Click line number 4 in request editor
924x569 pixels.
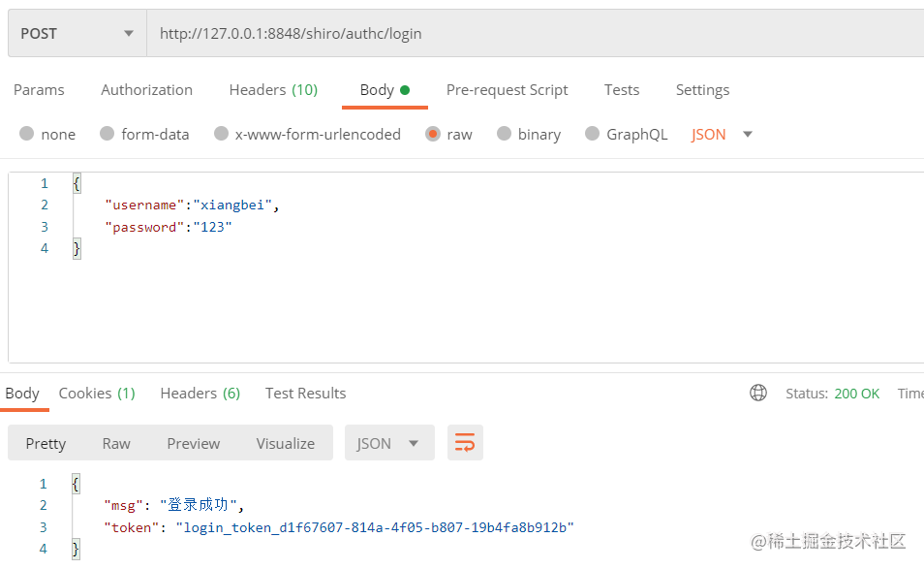coord(45,248)
